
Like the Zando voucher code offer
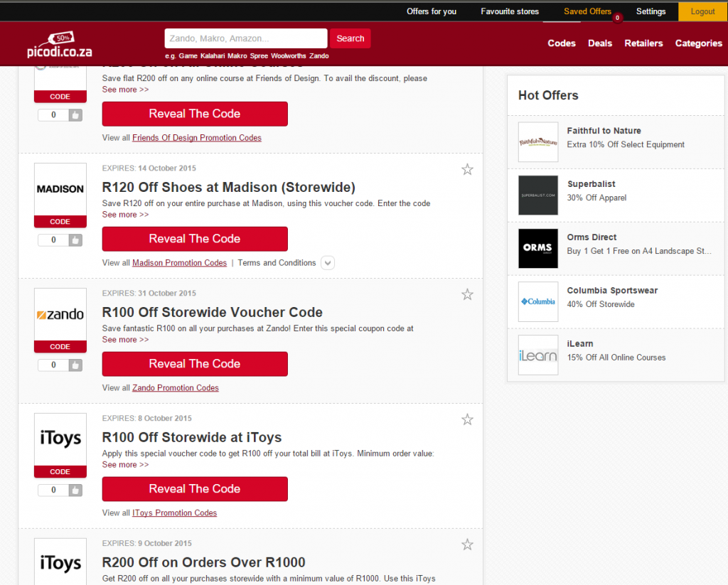pos(75,365)
